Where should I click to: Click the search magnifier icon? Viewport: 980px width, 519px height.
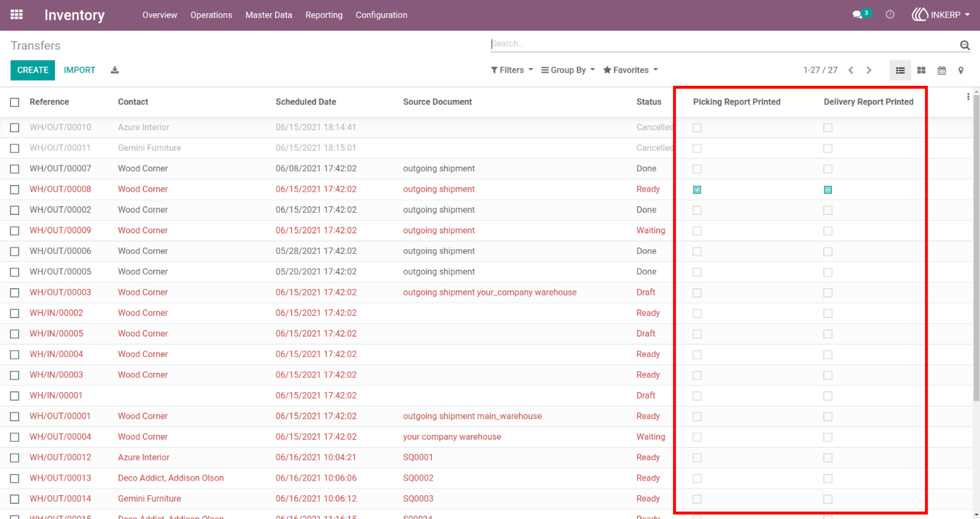[965, 45]
